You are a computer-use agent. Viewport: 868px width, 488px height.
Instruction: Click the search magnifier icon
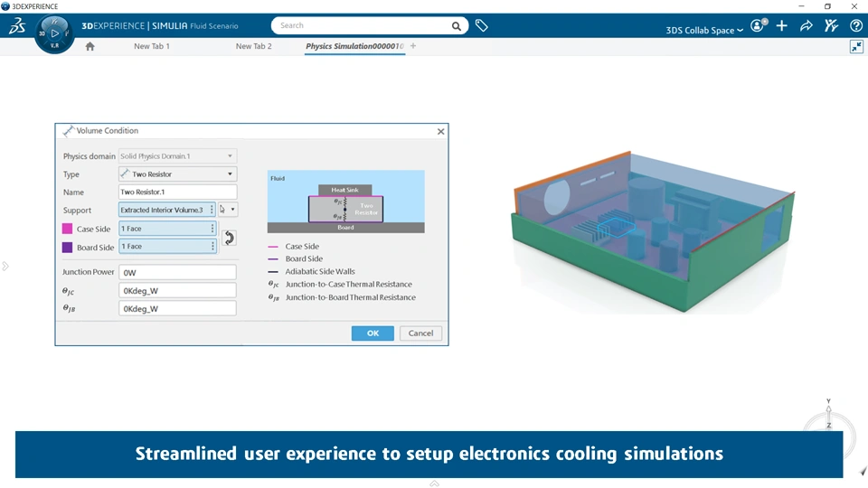(456, 26)
